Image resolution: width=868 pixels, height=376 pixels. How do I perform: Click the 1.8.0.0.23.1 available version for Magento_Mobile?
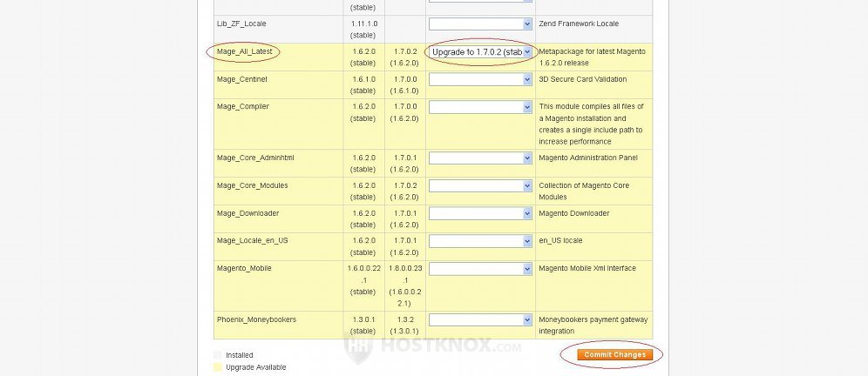coord(404,274)
